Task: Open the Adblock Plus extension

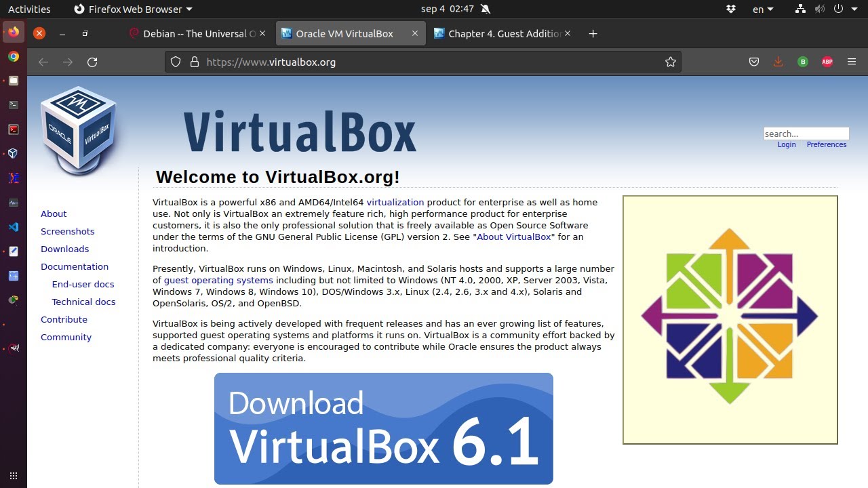Action: [827, 62]
